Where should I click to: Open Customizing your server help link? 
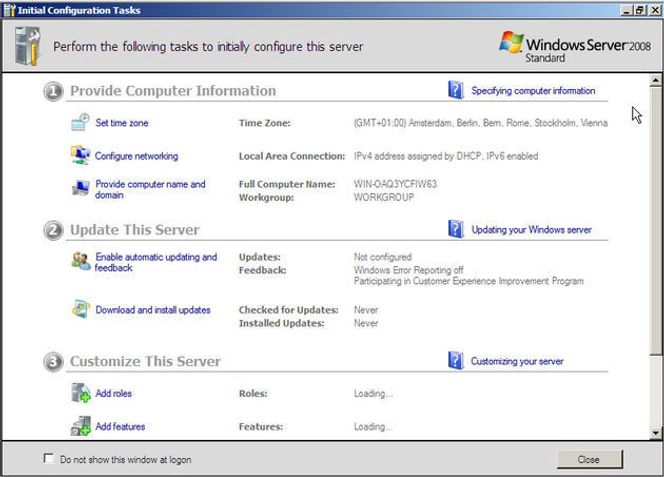point(517,361)
